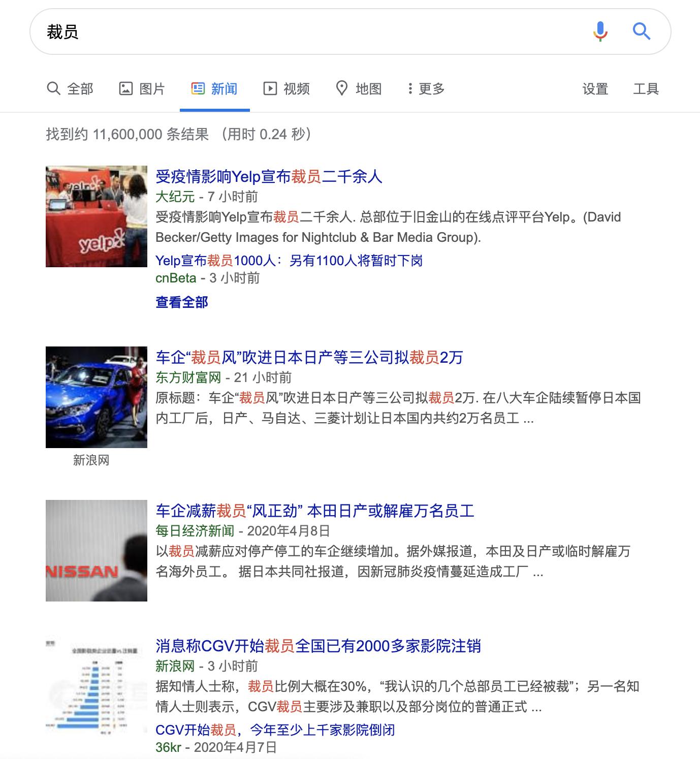
Task: Select the 图片 image search icon
Action: (x=125, y=88)
